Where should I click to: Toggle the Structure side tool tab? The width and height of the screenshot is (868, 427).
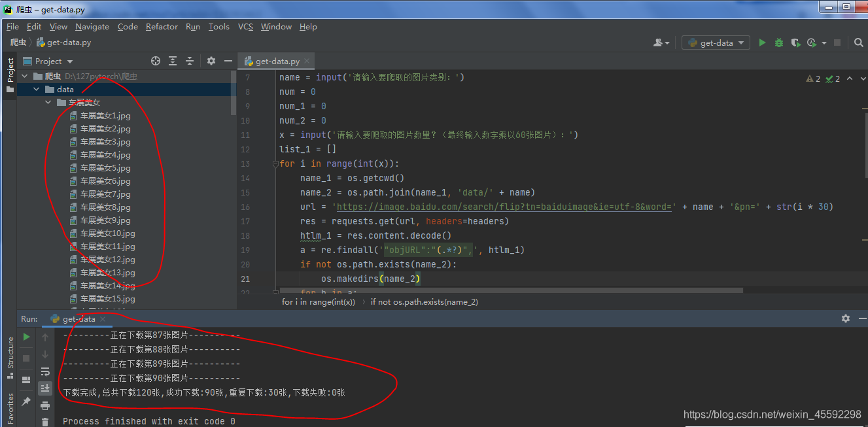(10, 358)
